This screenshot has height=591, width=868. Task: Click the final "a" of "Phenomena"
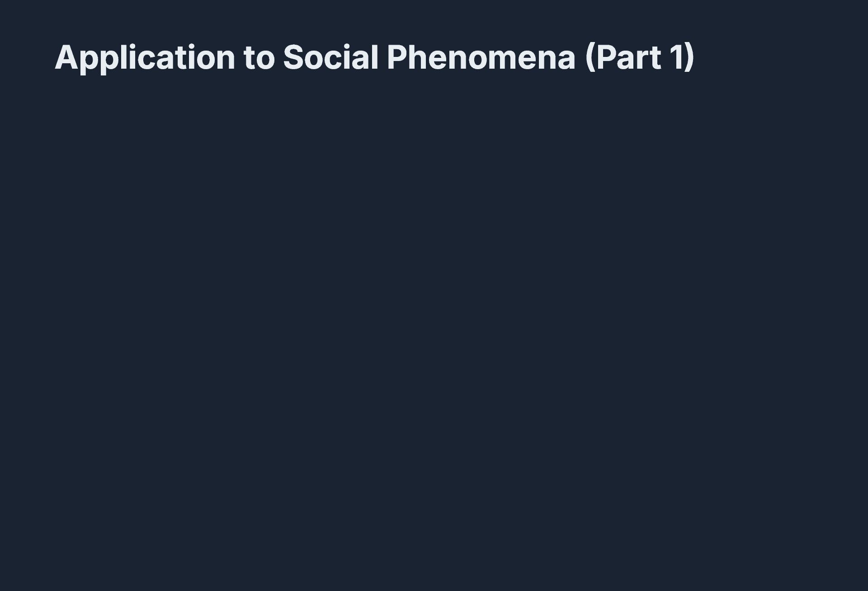pyautogui.click(x=566, y=59)
